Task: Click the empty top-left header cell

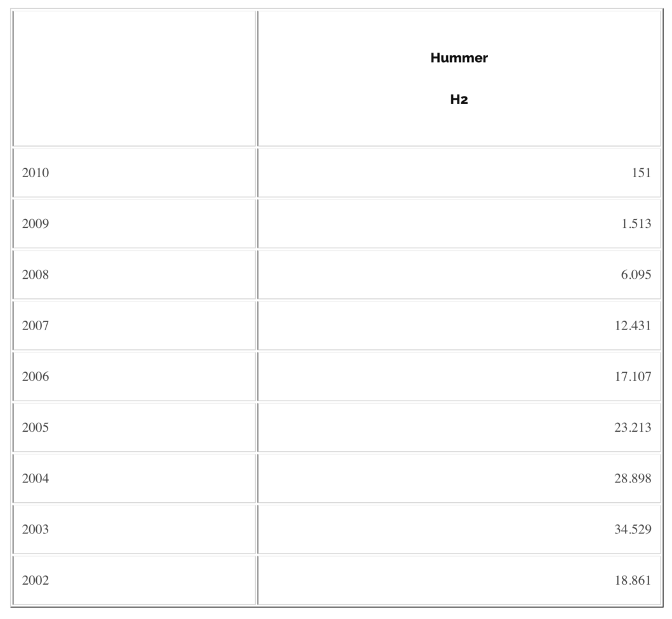Action: pyautogui.click(x=135, y=79)
